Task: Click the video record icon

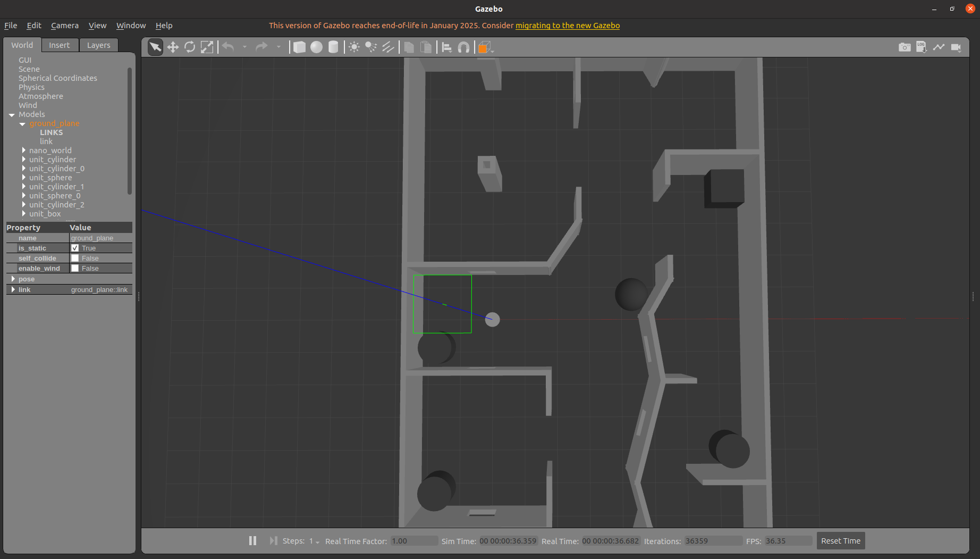Action: pos(956,47)
